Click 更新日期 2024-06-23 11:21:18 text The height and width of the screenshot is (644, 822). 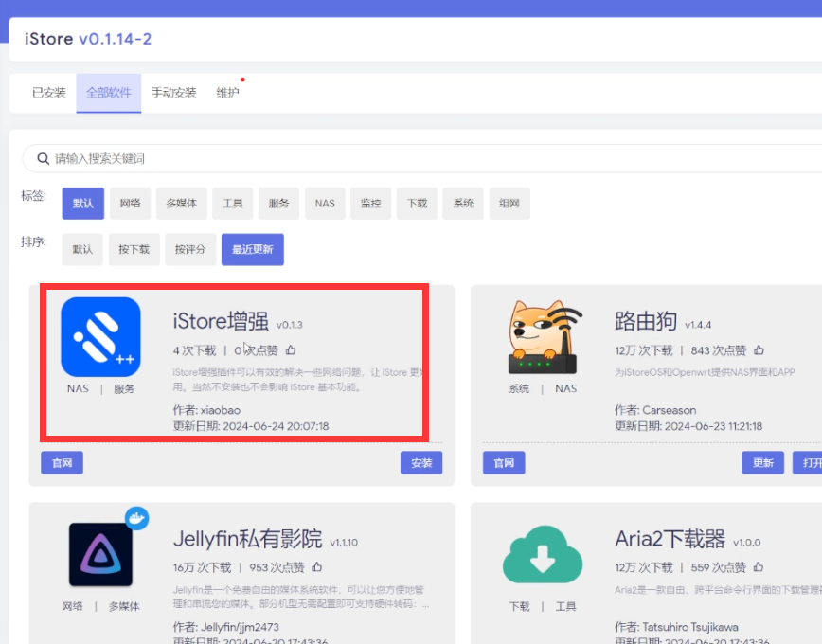(x=688, y=426)
